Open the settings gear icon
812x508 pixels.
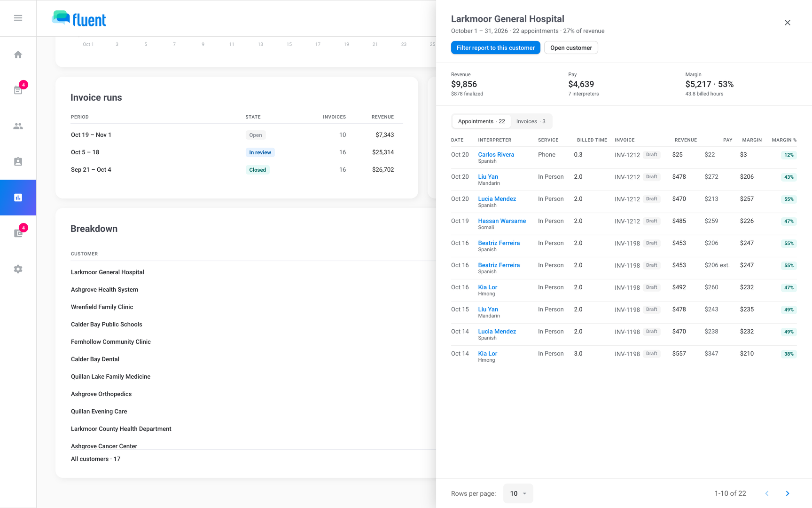click(18, 269)
